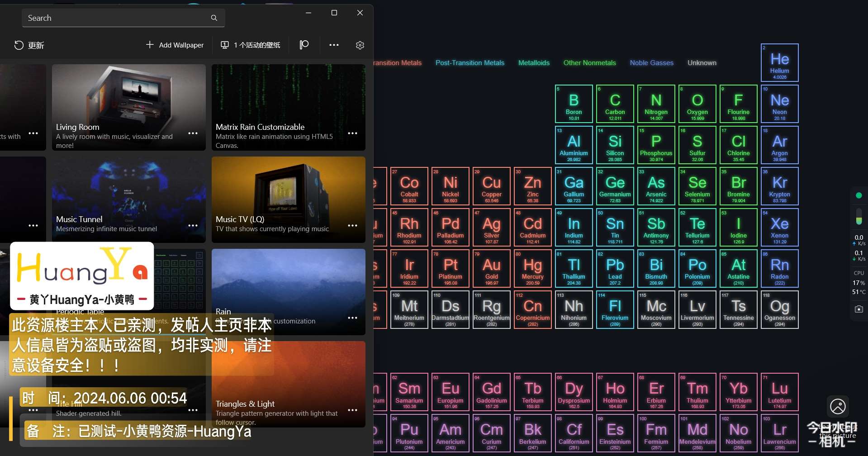Image resolution: width=868 pixels, height=456 pixels.
Task: Click the Copper element tile
Action: point(492,186)
